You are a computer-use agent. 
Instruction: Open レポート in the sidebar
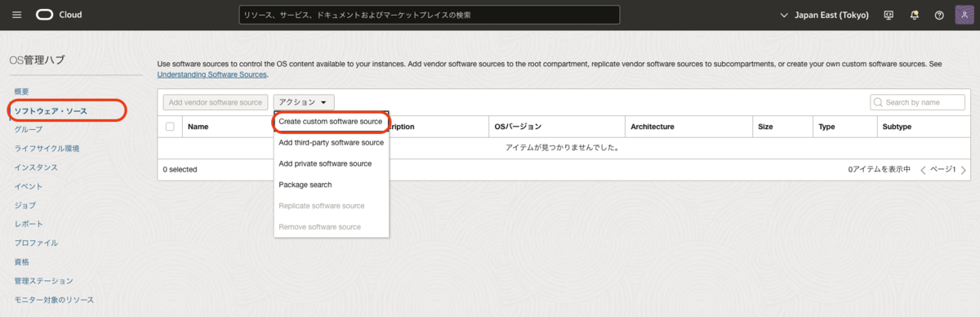pos(29,224)
